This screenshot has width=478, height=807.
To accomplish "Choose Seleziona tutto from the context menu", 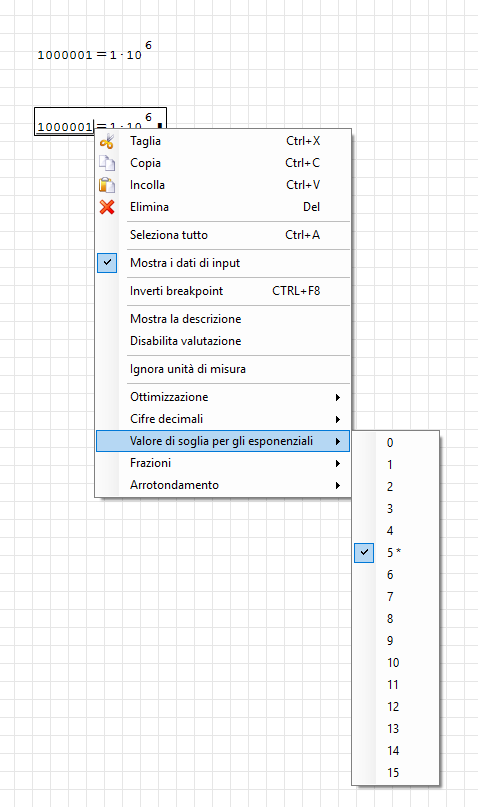I will [223, 235].
